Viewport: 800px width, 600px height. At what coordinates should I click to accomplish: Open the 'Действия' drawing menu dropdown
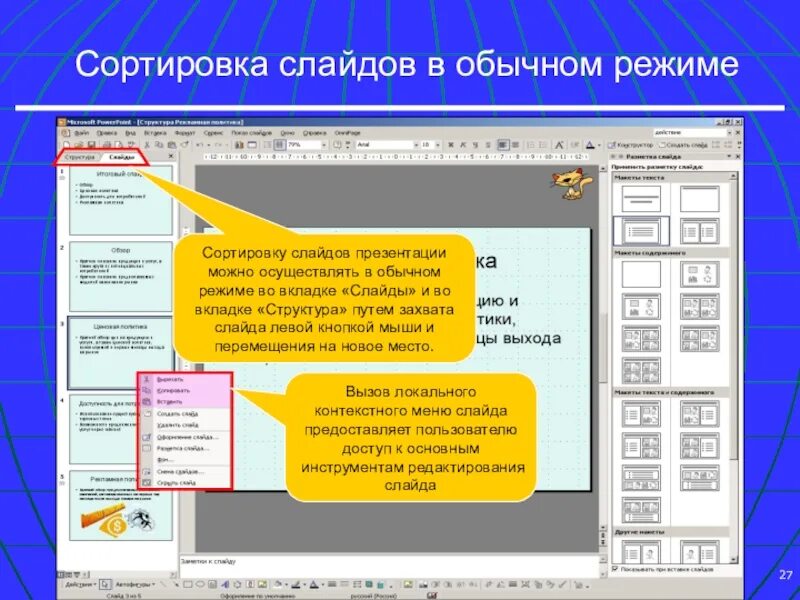point(81,585)
